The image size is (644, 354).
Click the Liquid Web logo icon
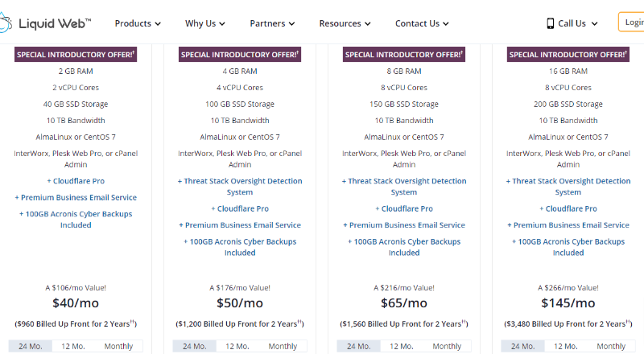pyautogui.click(x=10, y=23)
